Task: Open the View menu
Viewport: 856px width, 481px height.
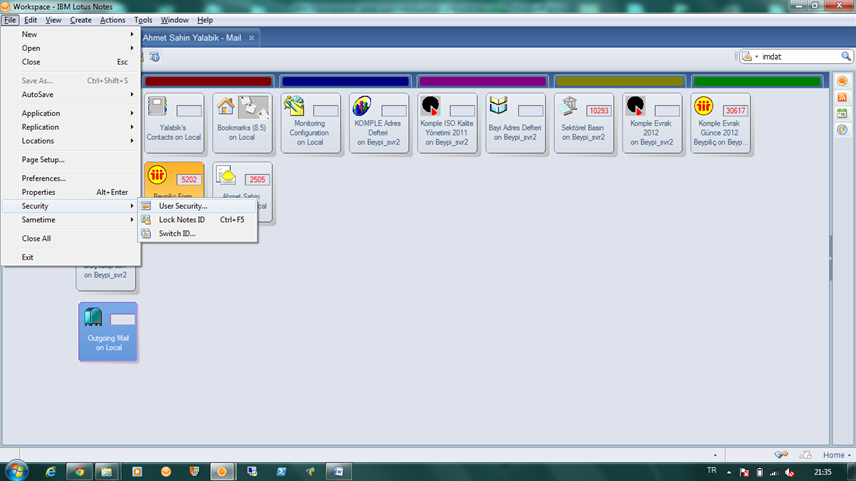Action: pos(53,20)
